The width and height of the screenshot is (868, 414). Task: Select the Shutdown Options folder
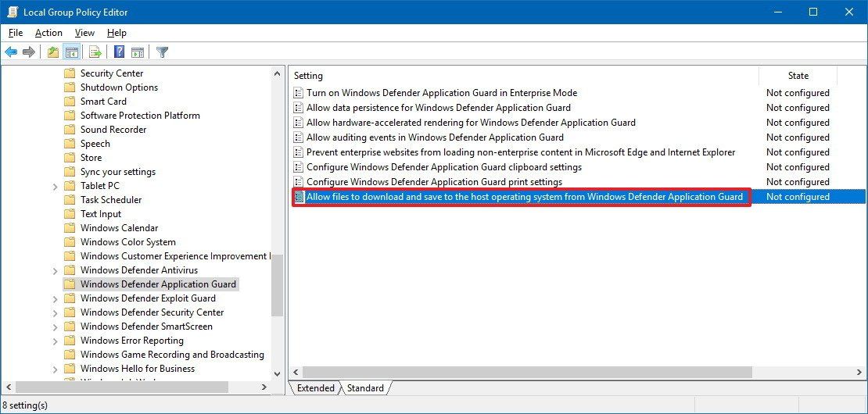(119, 87)
